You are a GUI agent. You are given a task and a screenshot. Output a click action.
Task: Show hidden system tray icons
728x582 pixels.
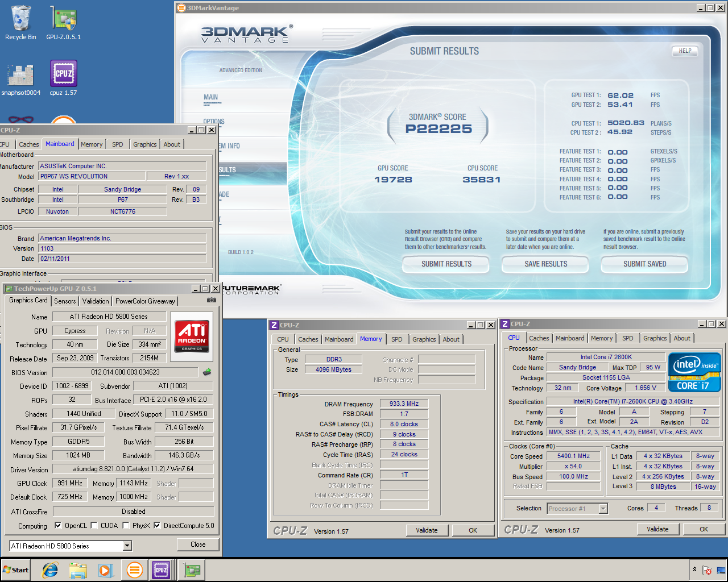click(x=694, y=569)
